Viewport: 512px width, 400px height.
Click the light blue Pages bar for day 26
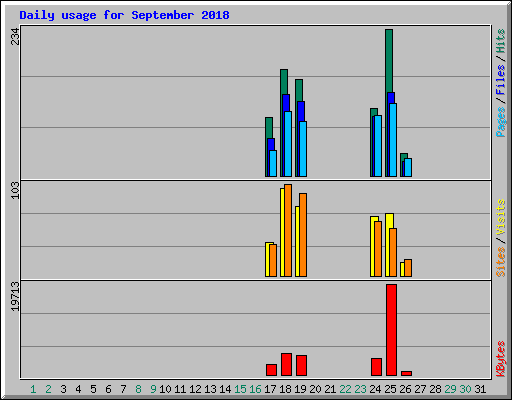click(408, 168)
